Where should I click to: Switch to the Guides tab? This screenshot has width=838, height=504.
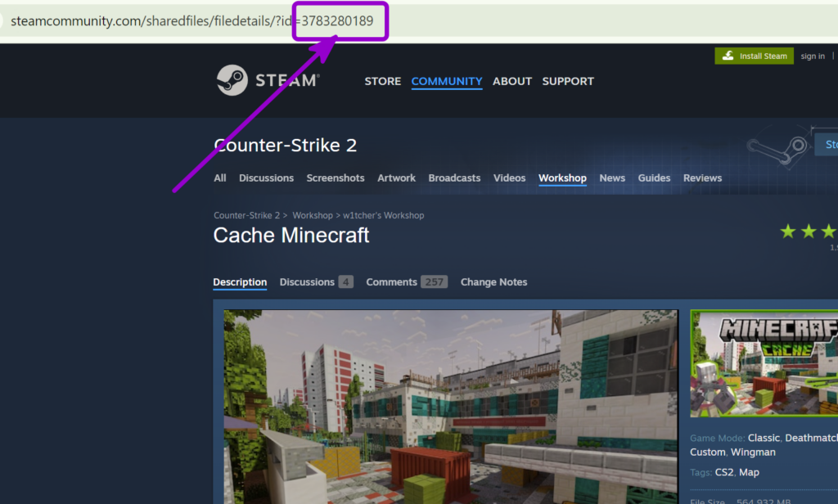[654, 178]
